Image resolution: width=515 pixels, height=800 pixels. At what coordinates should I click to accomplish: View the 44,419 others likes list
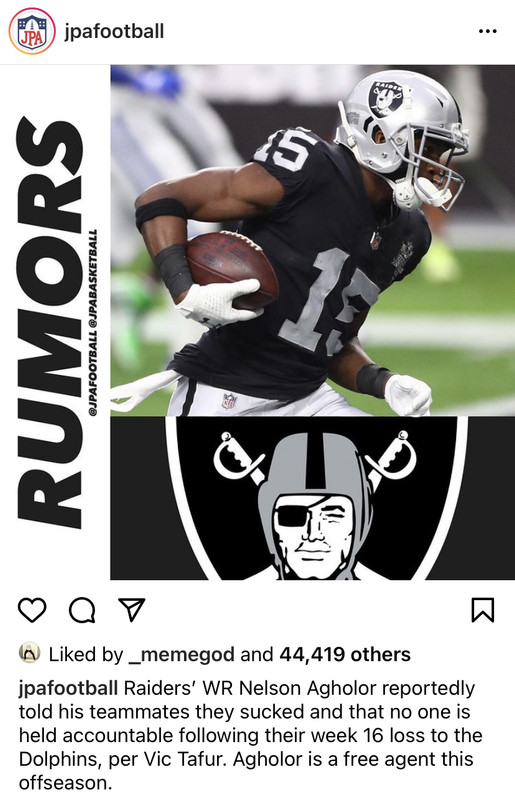click(345, 654)
